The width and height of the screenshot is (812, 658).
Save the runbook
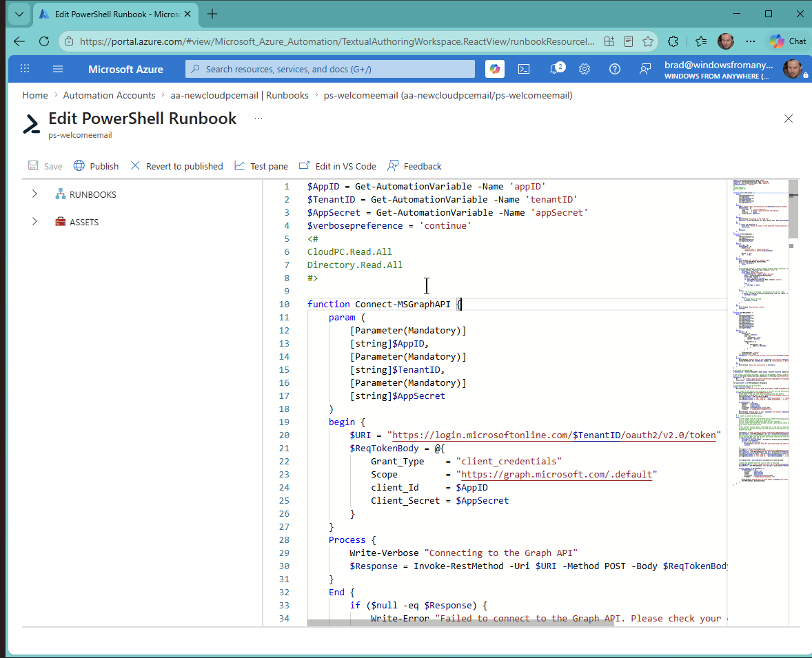pos(45,166)
